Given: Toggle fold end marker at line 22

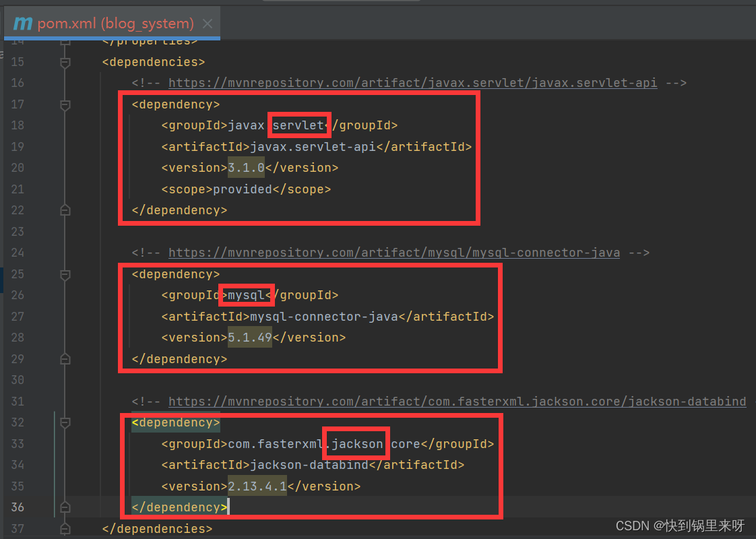Looking at the screenshot, I should tap(65, 210).
